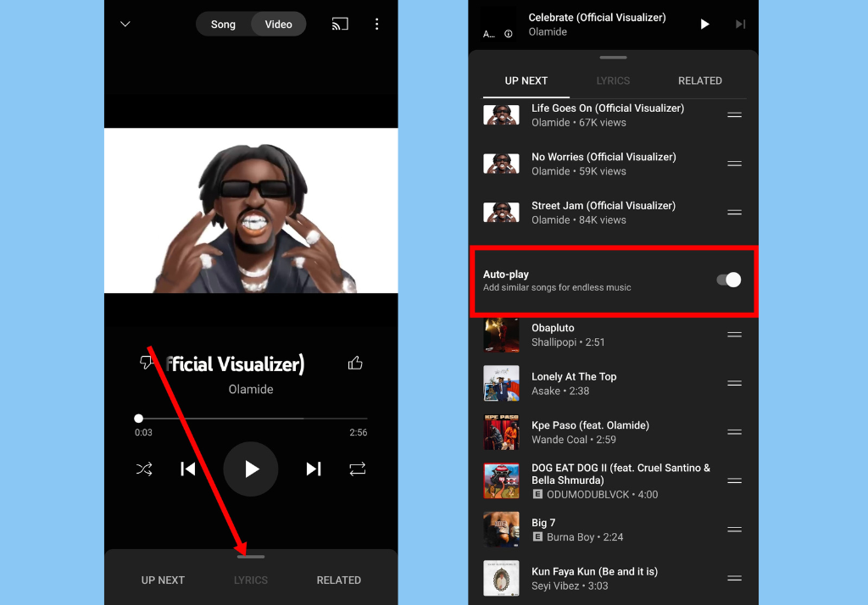The image size is (868, 605).
Task: Click Life Goes On thumbnail
Action: (501, 115)
